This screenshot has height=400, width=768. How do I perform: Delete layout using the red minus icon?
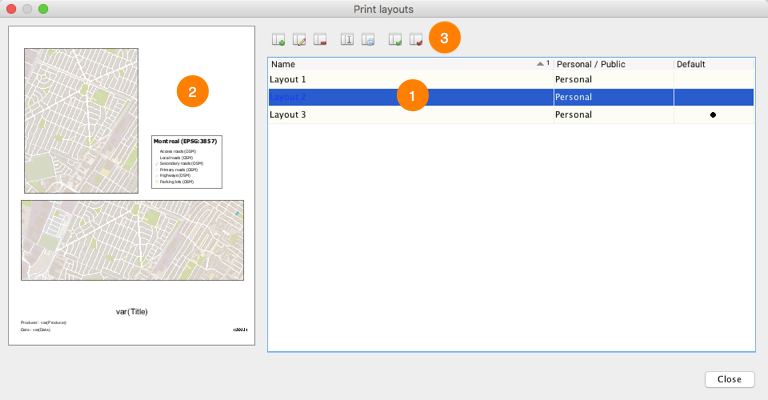(x=319, y=41)
